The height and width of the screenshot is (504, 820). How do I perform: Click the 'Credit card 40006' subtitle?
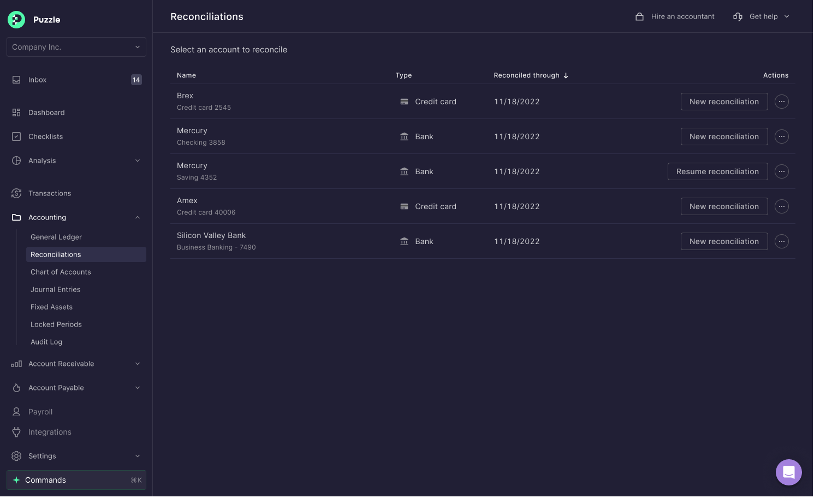tap(206, 212)
